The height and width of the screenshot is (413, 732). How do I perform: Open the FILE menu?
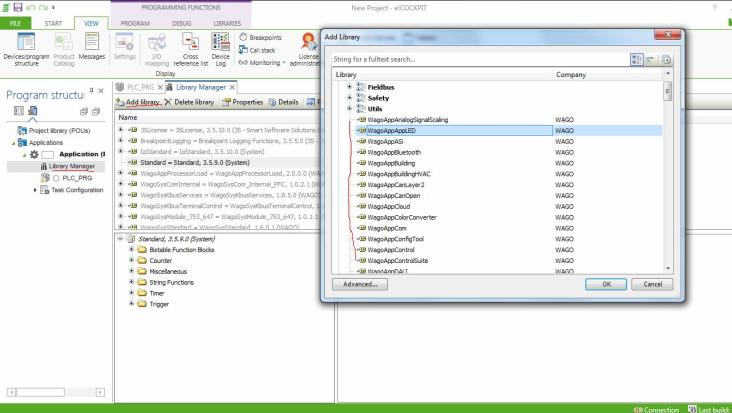(15, 23)
